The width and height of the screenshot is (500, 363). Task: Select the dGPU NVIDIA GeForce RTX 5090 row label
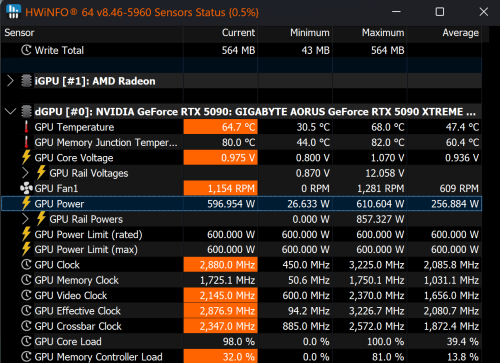point(255,112)
